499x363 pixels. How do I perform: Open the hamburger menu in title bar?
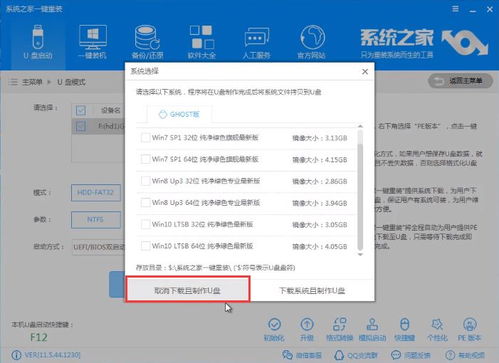click(455, 9)
